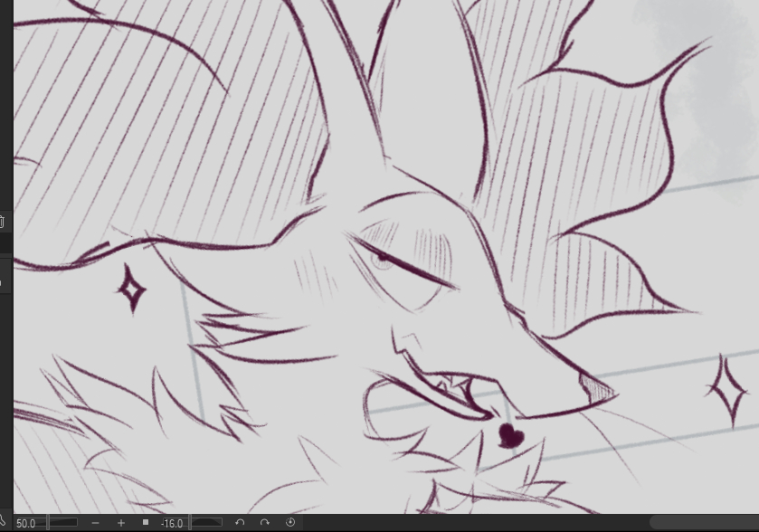Rotate the canvas right with clockwise arrow
This screenshot has width=759, height=532.
tap(265, 523)
